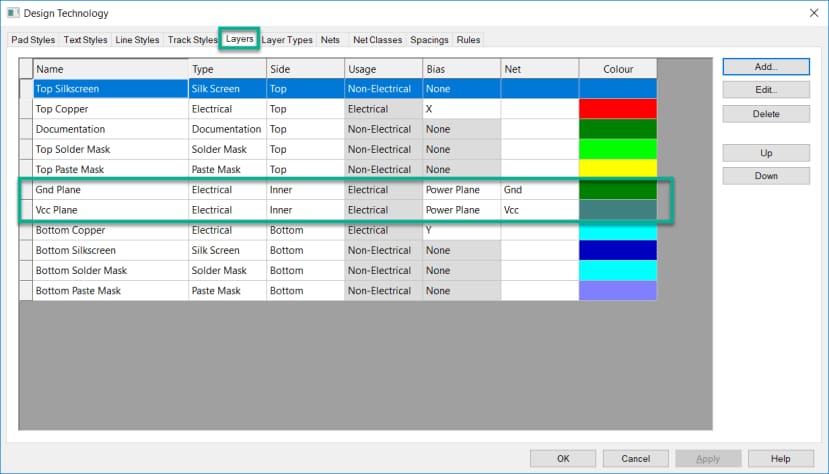Select the Bottom Solder Mask layer name
The width and height of the screenshot is (829, 474).
[110, 270]
